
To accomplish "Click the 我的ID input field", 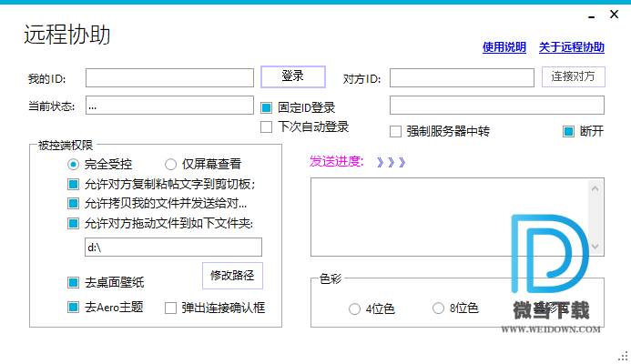I will [169, 78].
